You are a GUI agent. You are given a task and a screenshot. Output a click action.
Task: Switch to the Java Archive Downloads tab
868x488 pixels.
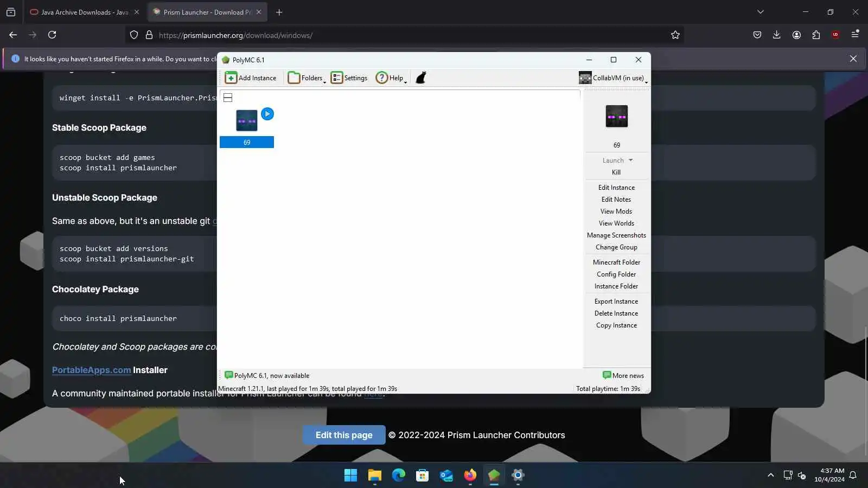point(80,12)
